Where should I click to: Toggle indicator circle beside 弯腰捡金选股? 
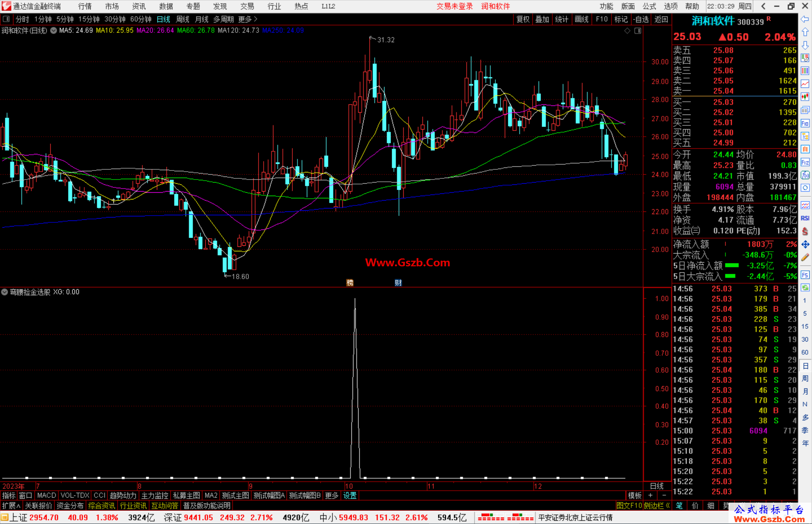[x=5, y=292]
